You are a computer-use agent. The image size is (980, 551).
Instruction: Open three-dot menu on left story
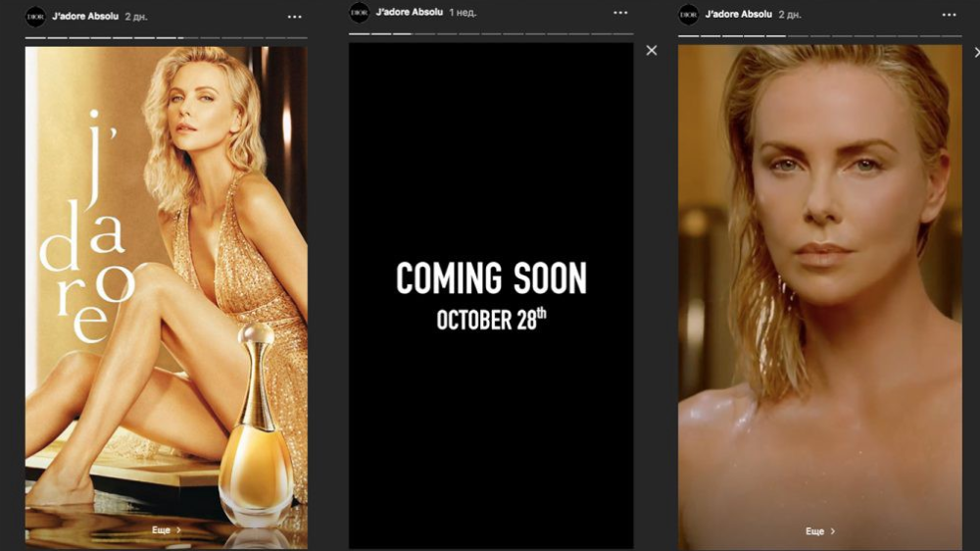(294, 17)
